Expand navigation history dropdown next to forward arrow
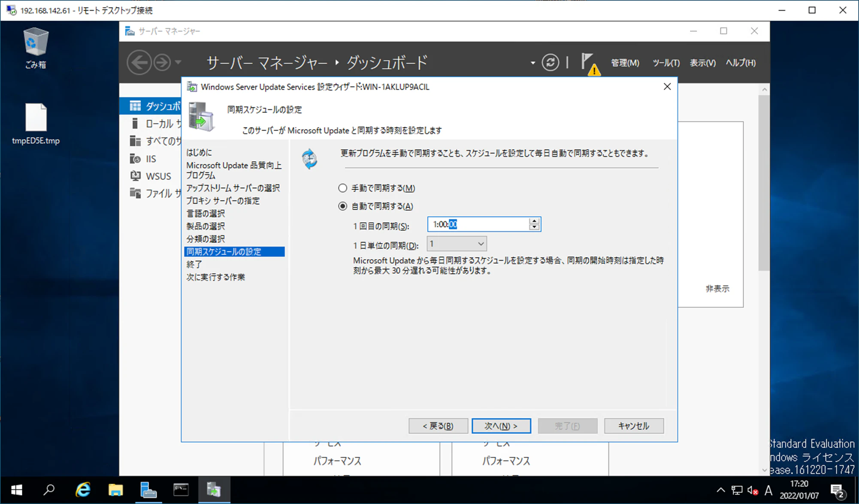Screen dimensions: 859x504 (x=178, y=63)
